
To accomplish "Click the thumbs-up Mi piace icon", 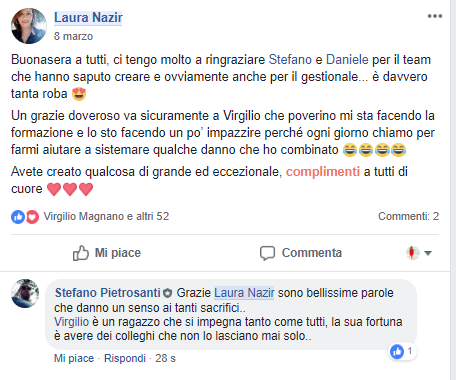I will [x=81, y=253].
